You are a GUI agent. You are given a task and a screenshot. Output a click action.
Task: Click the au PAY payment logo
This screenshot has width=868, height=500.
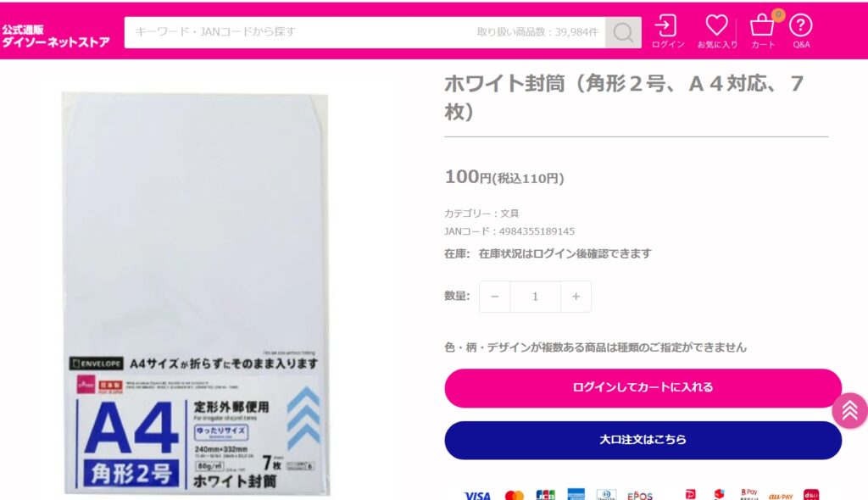[x=781, y=496]
